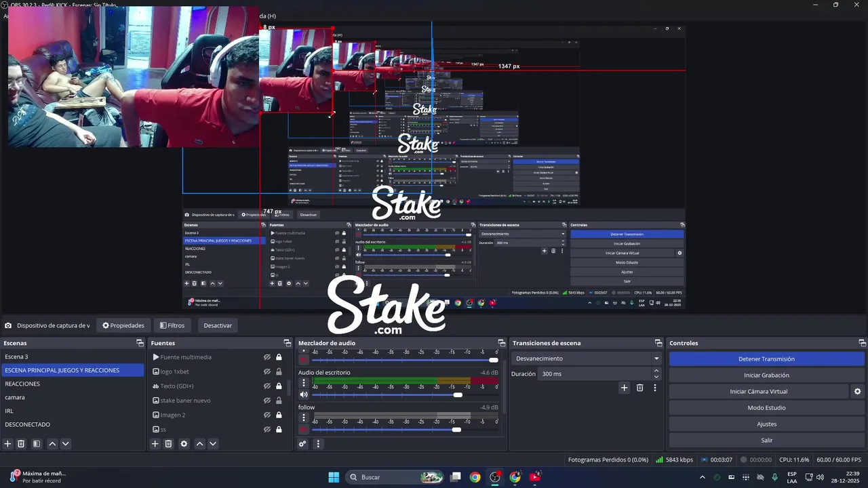
Task: Open source properties gear in Fuentes toolbar
Action: (184, 444)
